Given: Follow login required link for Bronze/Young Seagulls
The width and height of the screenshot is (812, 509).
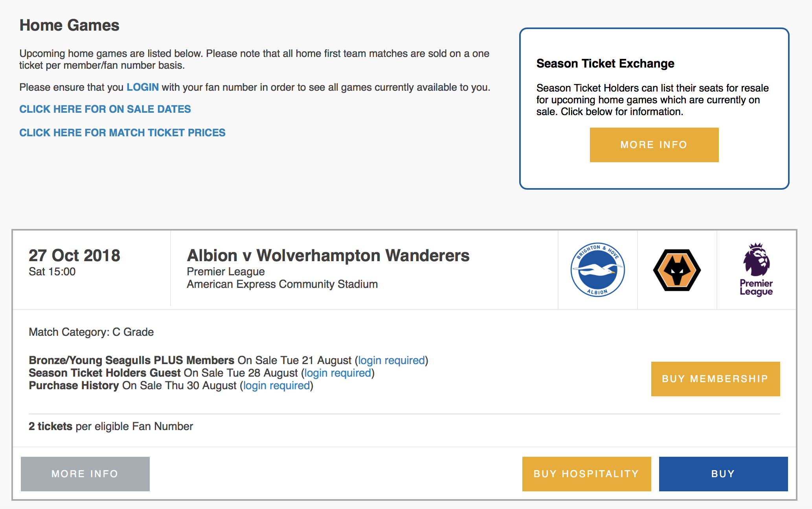Looking at the screenshot, I should click(x=391, y=361).
